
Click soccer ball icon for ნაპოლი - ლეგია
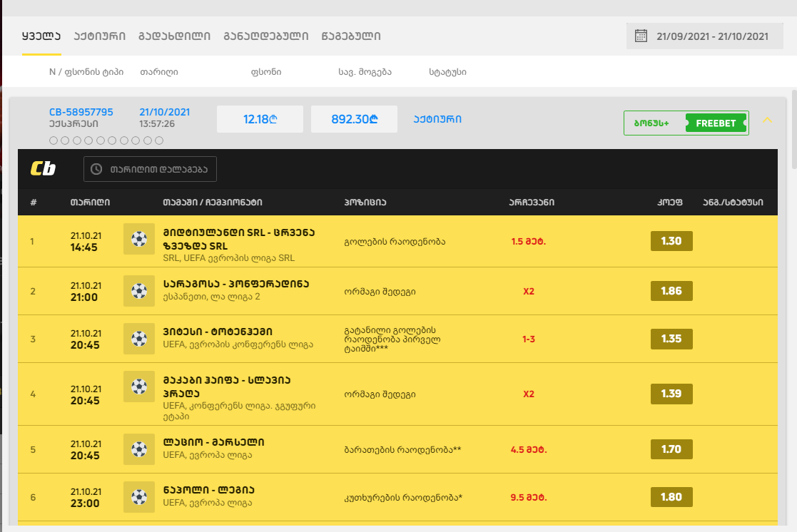(139, 497)
